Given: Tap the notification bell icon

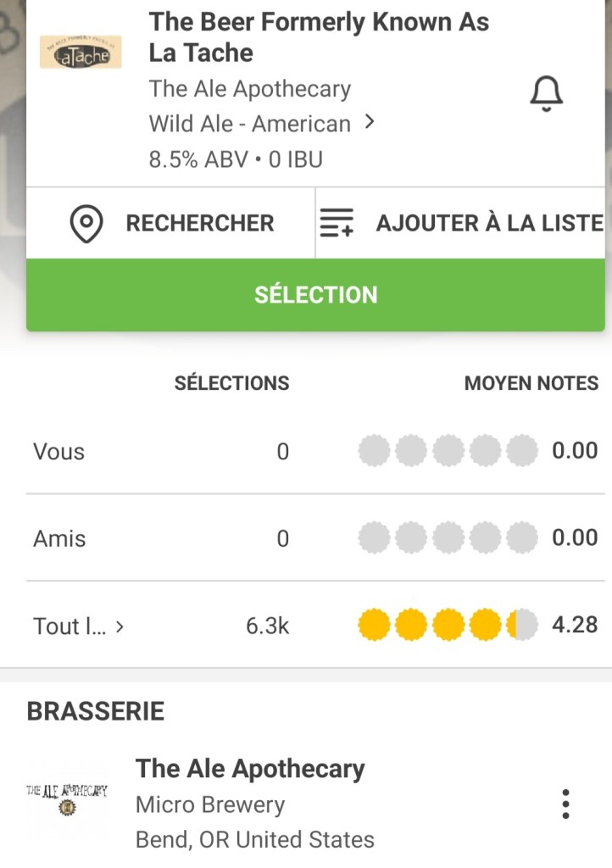Looking at the screenshot, I should (547, 93).
